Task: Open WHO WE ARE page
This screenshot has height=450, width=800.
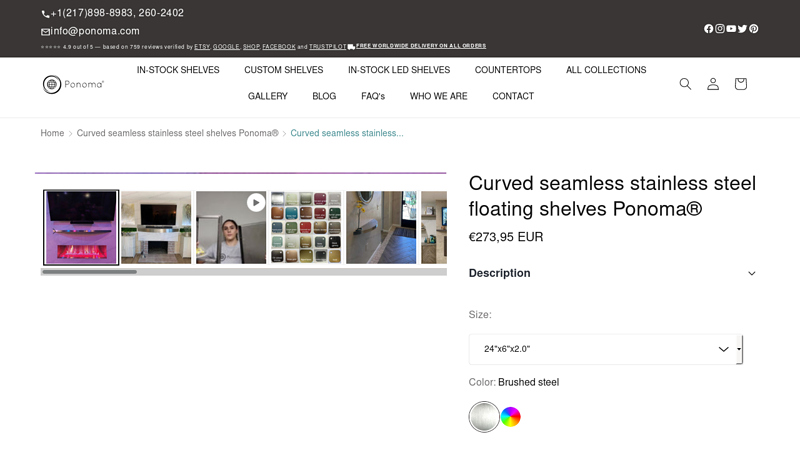Action: click(x=439, y=96)
